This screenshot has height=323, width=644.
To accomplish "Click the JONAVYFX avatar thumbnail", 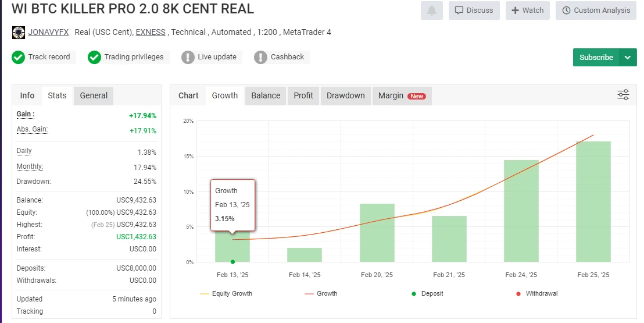I will (x=19, y=33).
